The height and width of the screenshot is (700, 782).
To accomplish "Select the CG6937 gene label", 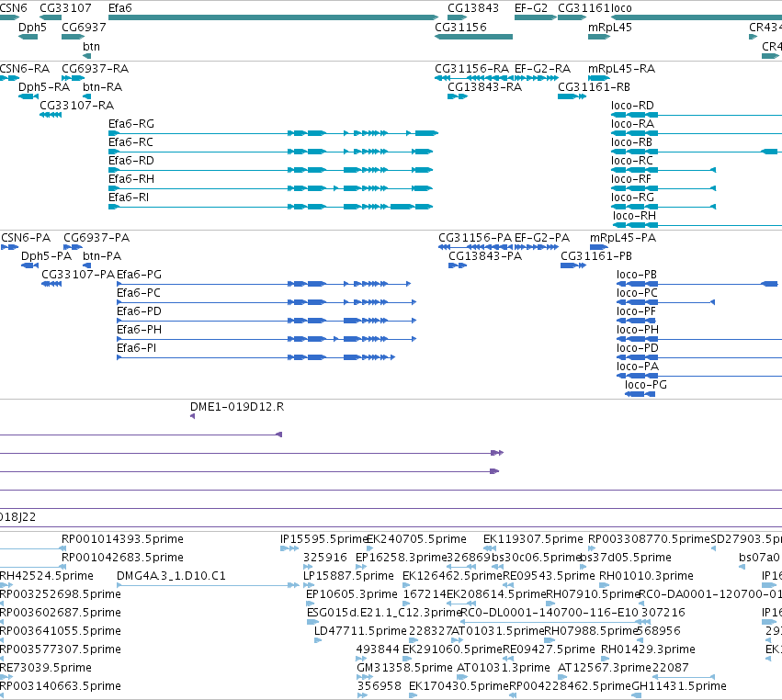I will point(84,28).
